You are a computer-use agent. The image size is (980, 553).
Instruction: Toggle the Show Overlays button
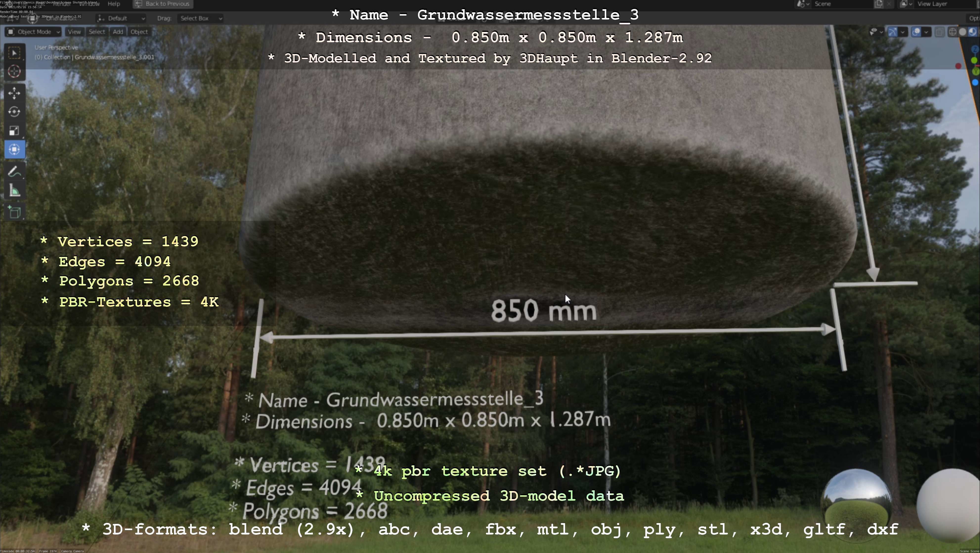click(x=916, y=32)
